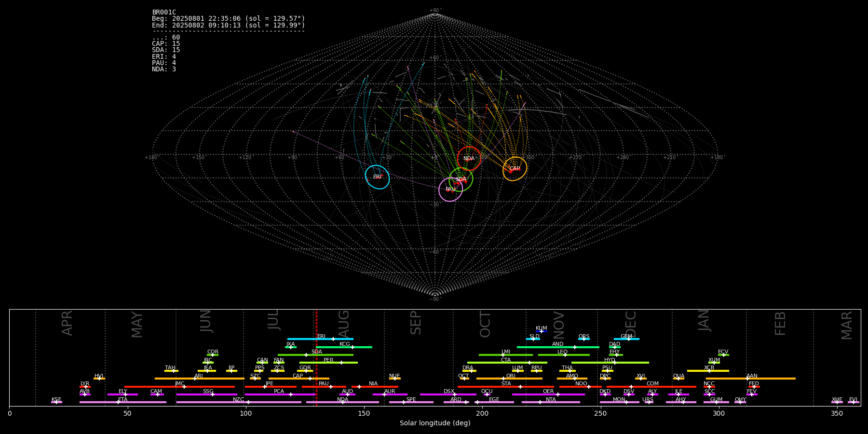Click the HYD shower bar in timeline
Image resolution: width=868 pixels, height=434 pixels.
(x=610, y=363)
